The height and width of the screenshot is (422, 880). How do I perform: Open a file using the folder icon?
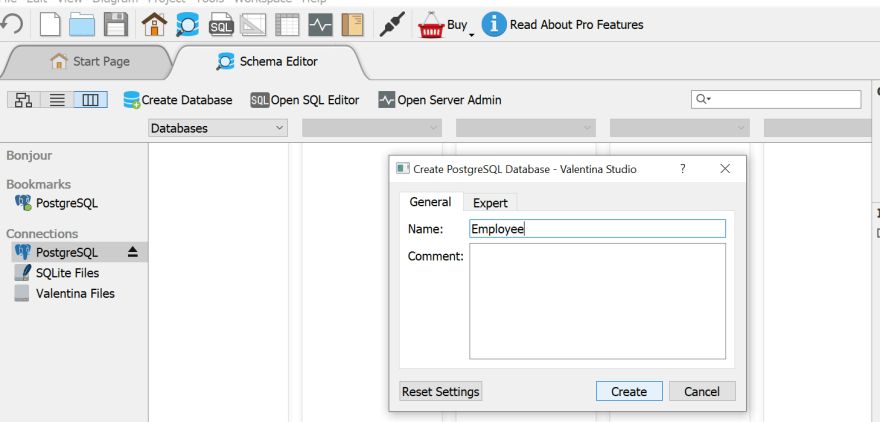[x=82, y=25]
